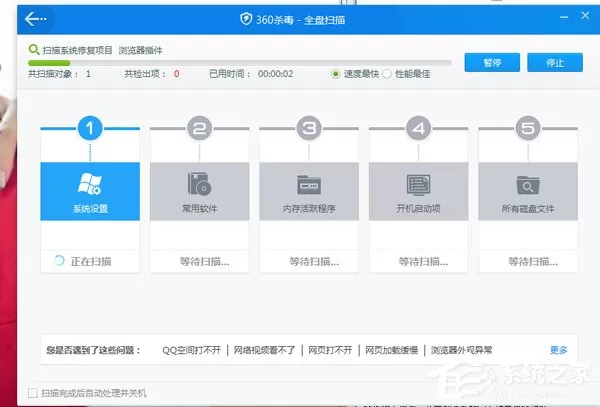Select the 所有磁盘文件 folder icon tile
The width and height of the screenshot is (600, 407).
(528, 191)
